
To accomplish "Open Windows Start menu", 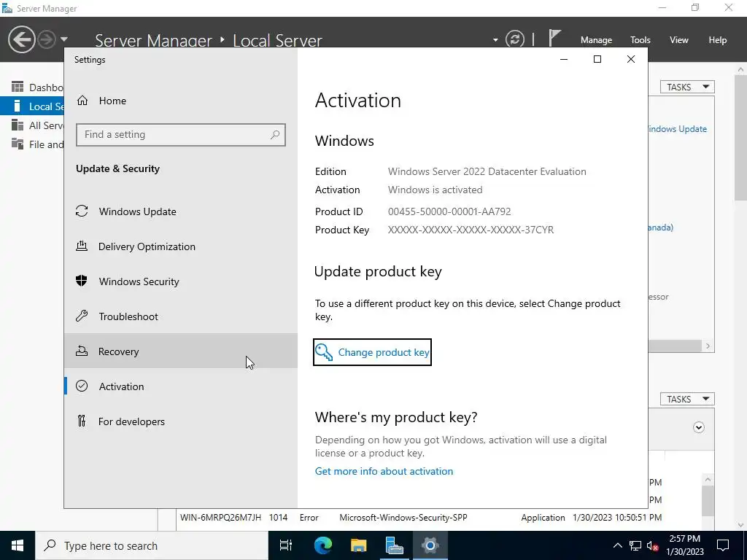I will coord(18,545).
